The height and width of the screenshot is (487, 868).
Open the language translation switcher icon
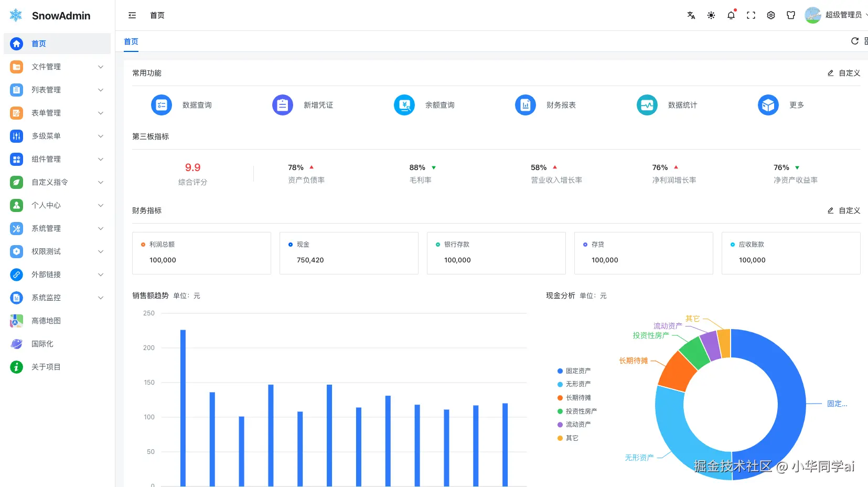click(691, 15)
